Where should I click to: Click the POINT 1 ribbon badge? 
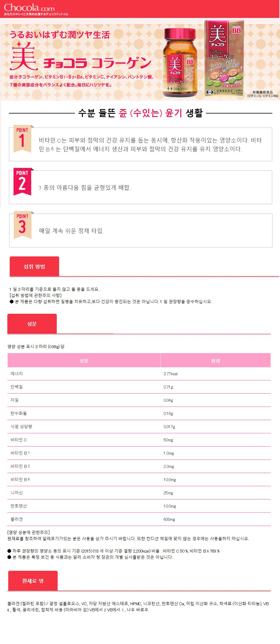[22, 139]
